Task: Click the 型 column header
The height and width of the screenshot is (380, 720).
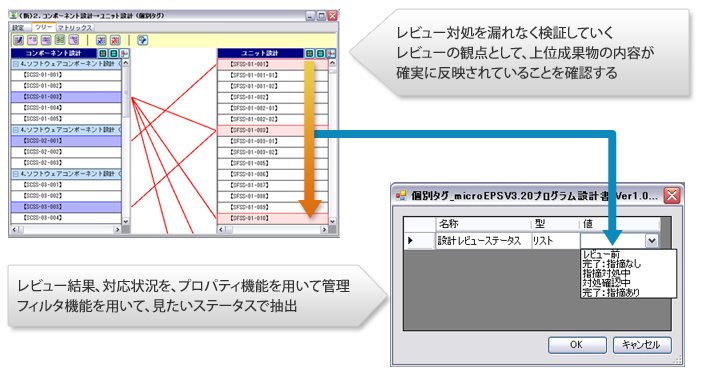Action: [554, 224]
